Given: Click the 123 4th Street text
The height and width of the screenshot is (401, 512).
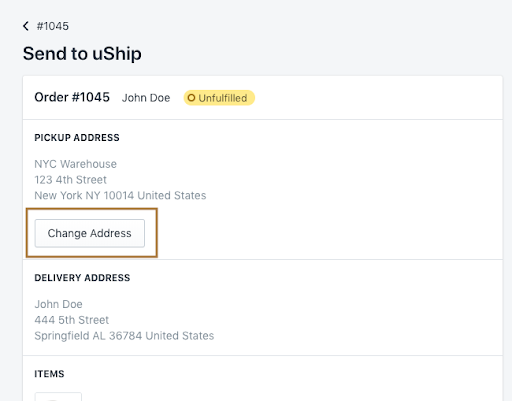Looking at the screenshot, I should (x=70, y=180).
